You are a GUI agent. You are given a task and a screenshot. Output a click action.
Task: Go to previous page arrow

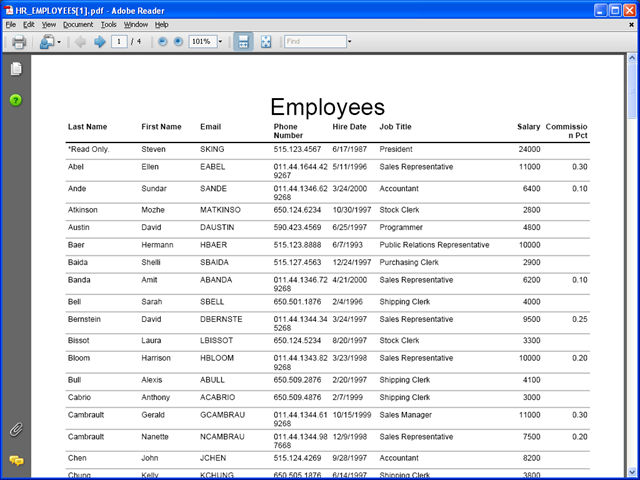[80, 42]
